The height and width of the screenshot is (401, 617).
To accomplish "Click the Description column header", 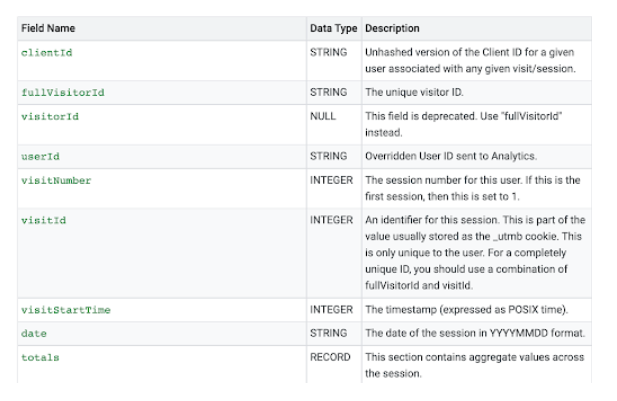I will 393,28.
